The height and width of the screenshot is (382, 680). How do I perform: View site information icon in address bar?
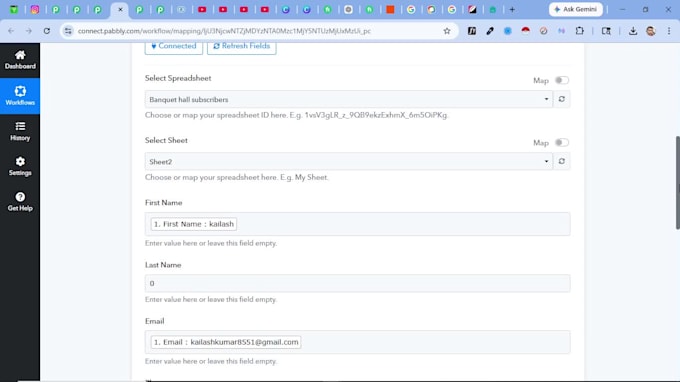[x=68, y=31]
